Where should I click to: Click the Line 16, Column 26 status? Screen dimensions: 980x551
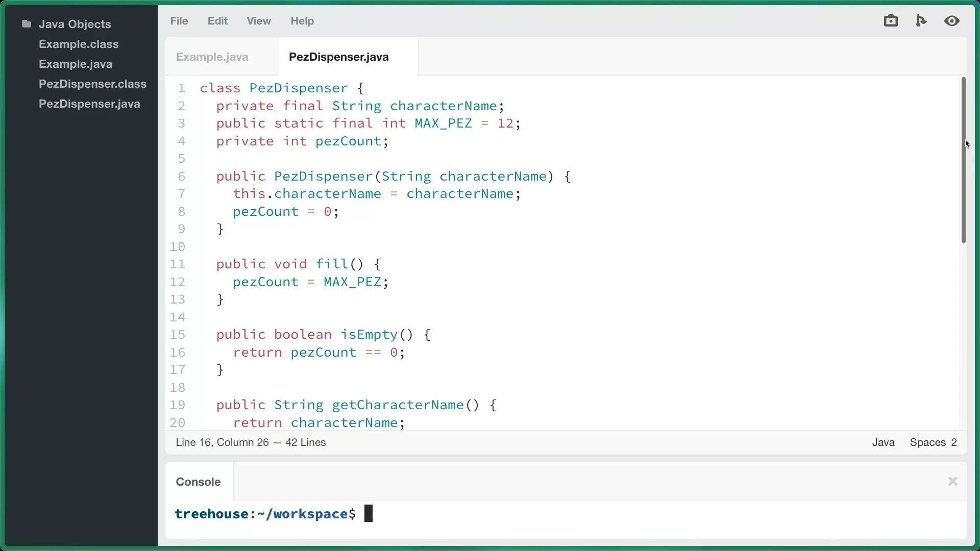coord(222,442)
